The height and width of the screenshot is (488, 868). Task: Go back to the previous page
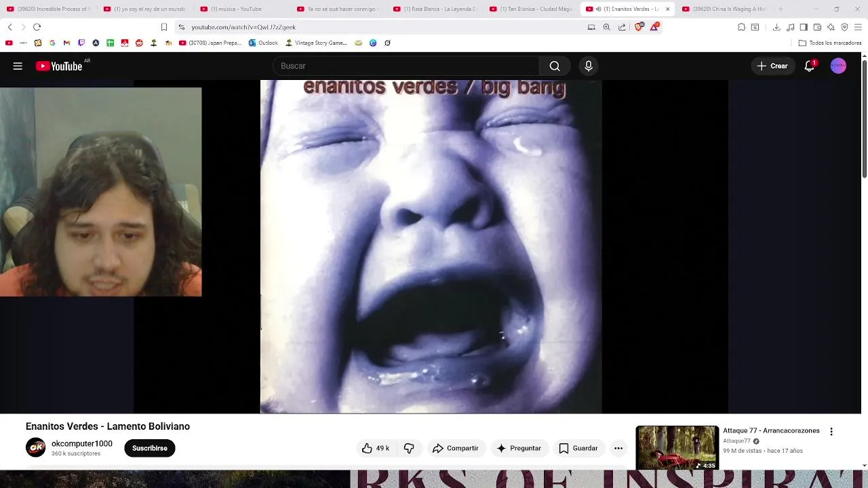(x=9, y=27)
